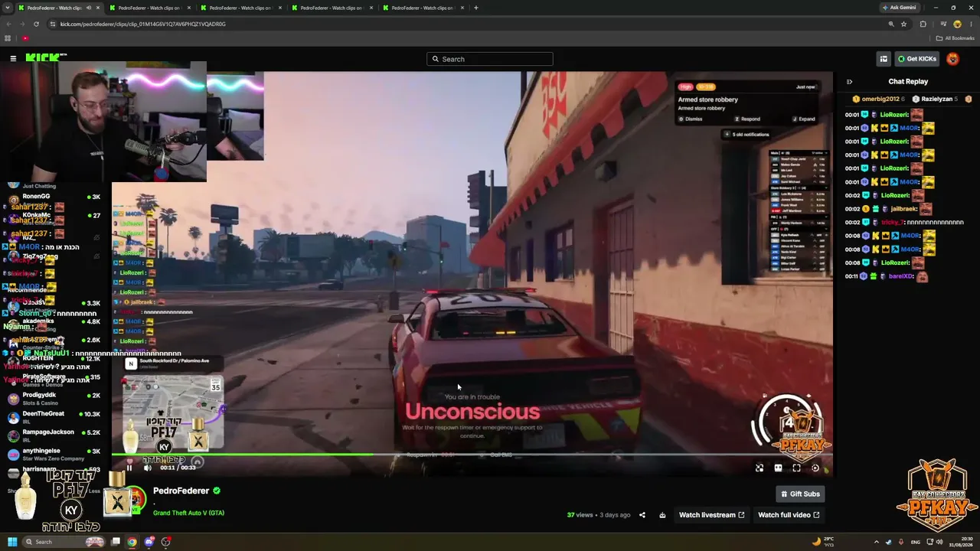Share this clip
980x551 pixels.
(642, 515)
